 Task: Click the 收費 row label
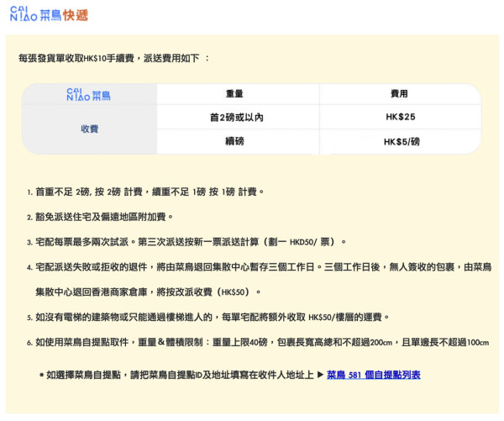(89, 129)
